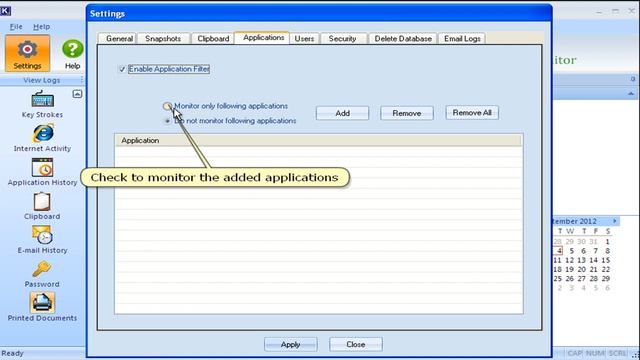The width and height of the screenshot is (640, 360).
Task: Select day 12 in the calendar
Action: (569, 260)
